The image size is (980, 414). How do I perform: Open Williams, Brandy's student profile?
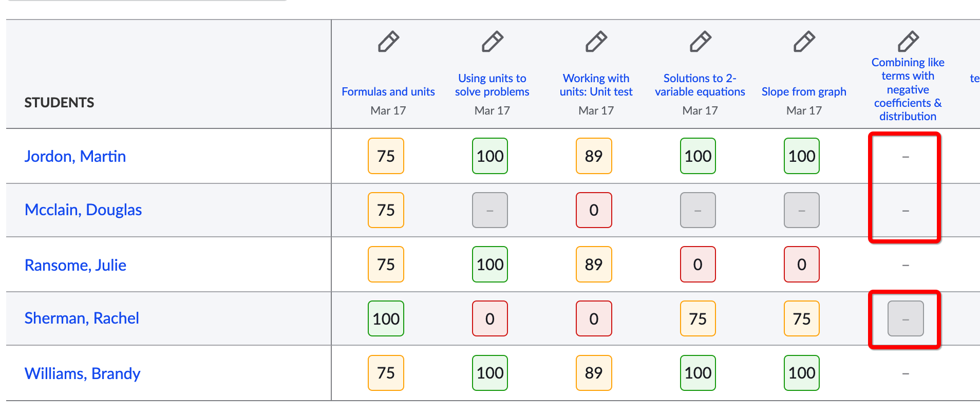click(x=82, y=373)
